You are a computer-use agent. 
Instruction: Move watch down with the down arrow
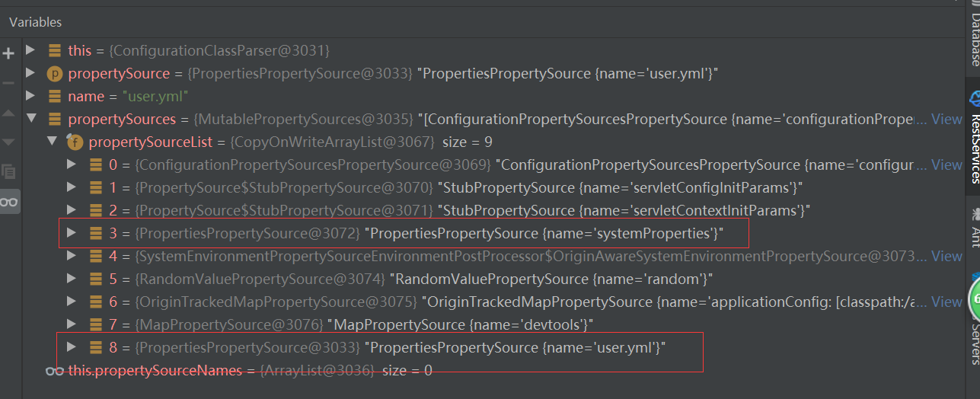coord(9,142)
